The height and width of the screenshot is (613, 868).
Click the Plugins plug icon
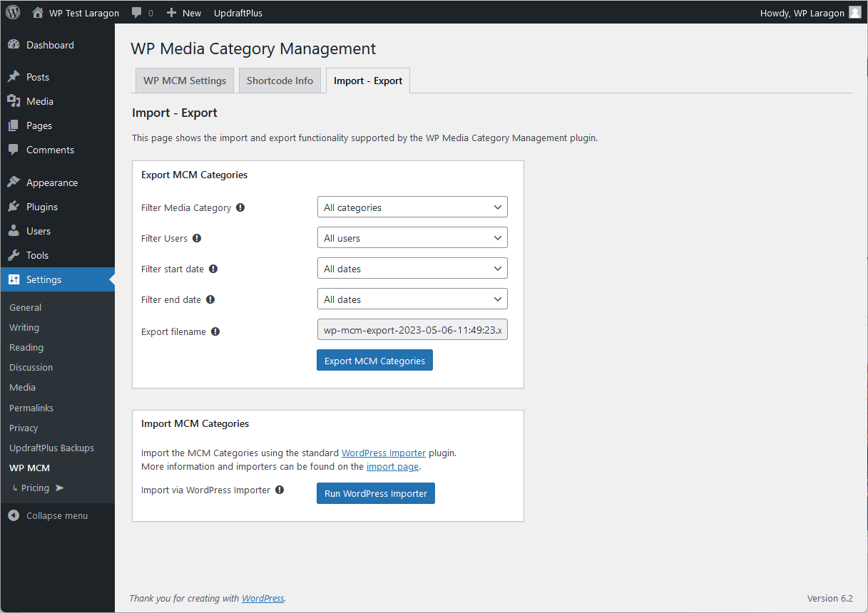click(x=14, y=207)
